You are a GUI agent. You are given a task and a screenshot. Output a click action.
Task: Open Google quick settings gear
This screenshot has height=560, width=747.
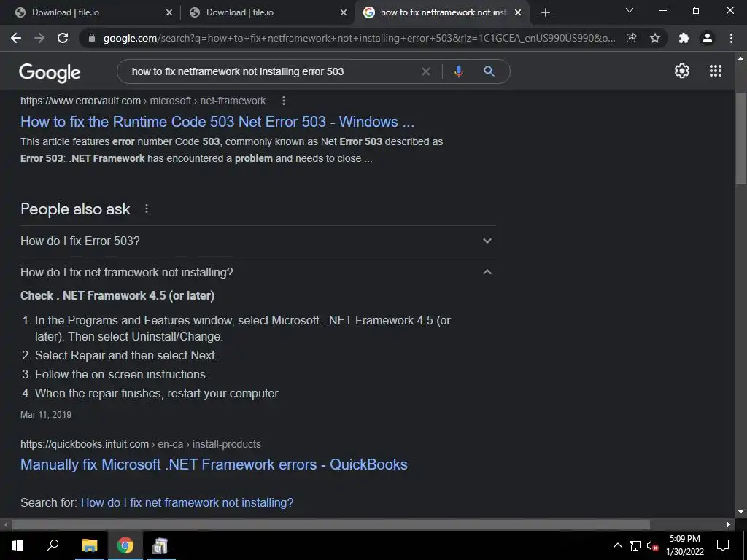point(682,71)
